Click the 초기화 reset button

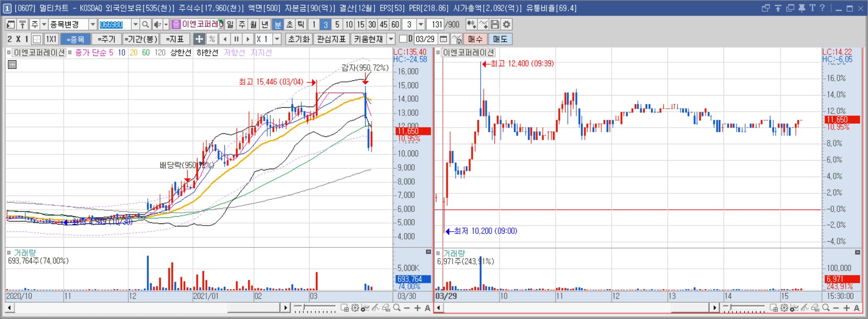click(298, 39)
